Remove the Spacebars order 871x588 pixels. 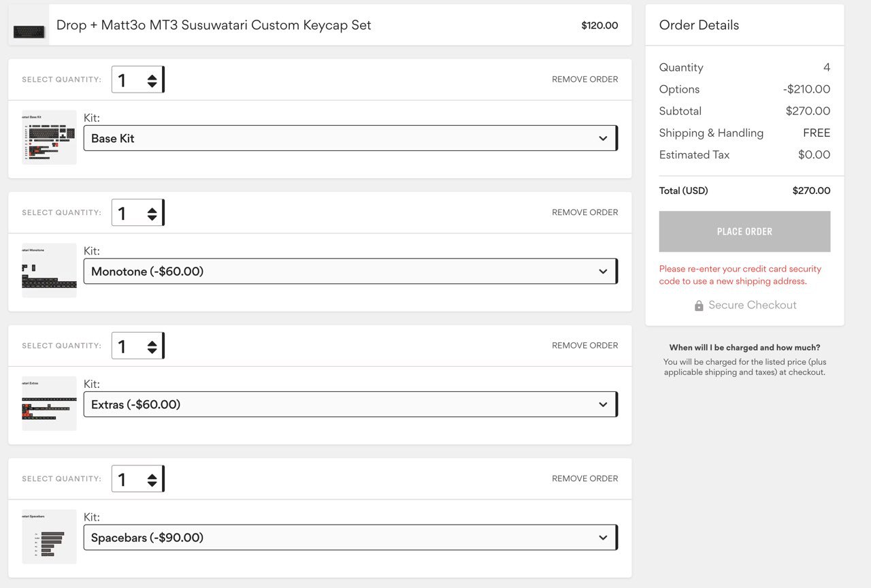coord(585,478)
